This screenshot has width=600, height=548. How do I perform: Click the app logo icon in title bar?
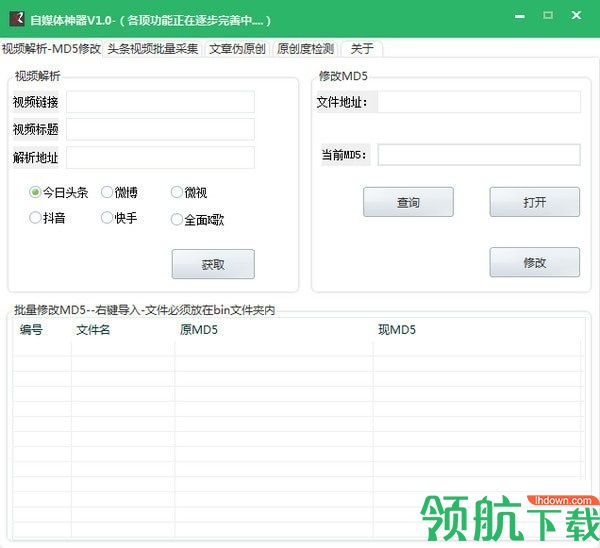pyautogui.click(x=16, y=18)
